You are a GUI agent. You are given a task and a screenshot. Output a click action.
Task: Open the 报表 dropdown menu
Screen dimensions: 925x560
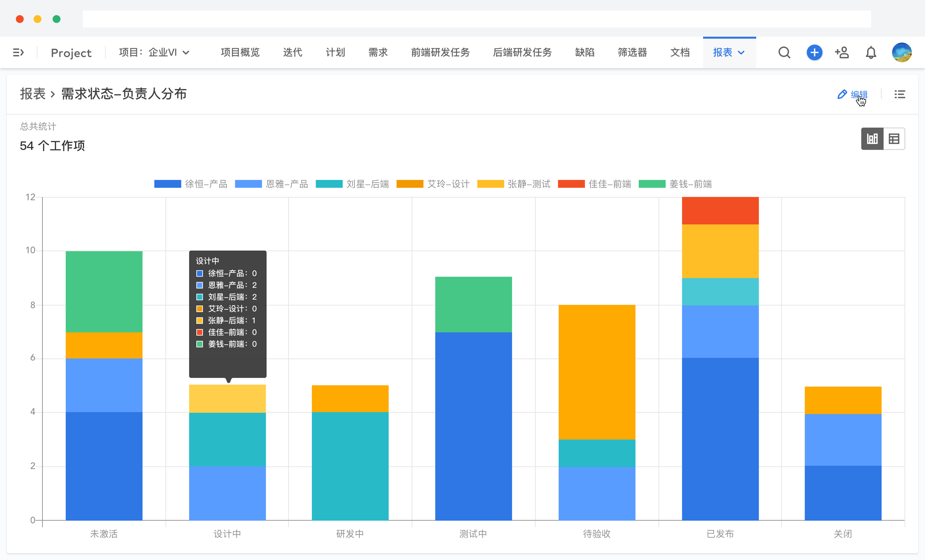pos(729,52)
